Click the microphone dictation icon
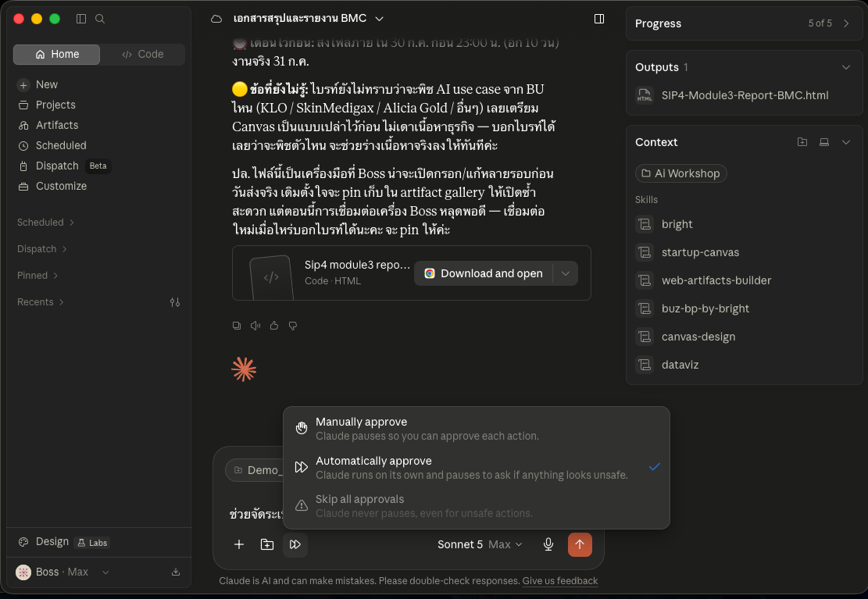This screenshot has height=599, width=868. [x=548, y=544]
